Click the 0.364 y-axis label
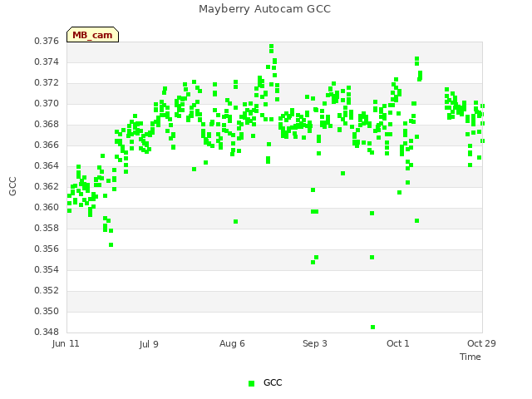532x399 pixels. point(47,166)
